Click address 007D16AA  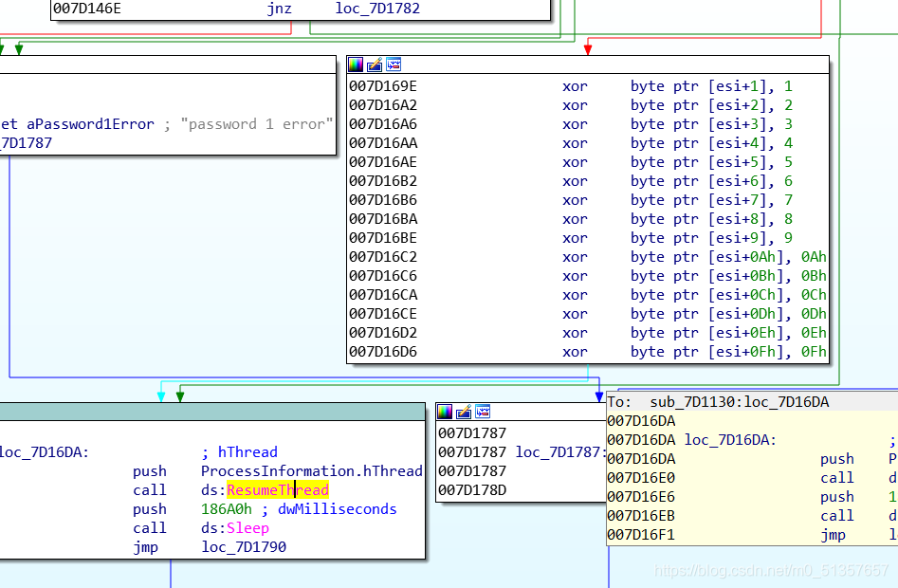pyautogui.click(x=383, y=142)
